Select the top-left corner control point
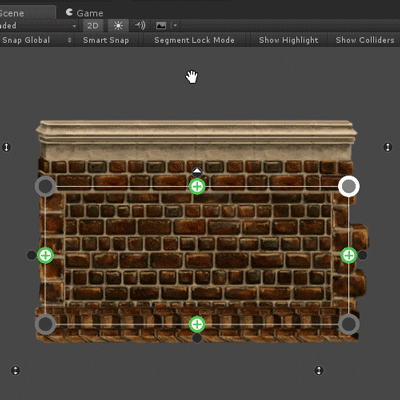Screen dimensions: 400x400 pyautogui.click(x=45, y=186)
